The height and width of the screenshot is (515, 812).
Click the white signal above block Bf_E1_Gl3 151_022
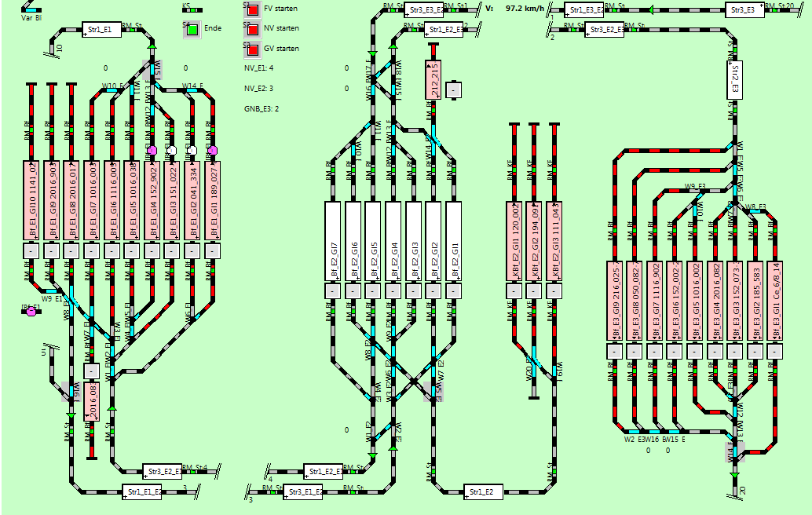pos(171,150)
